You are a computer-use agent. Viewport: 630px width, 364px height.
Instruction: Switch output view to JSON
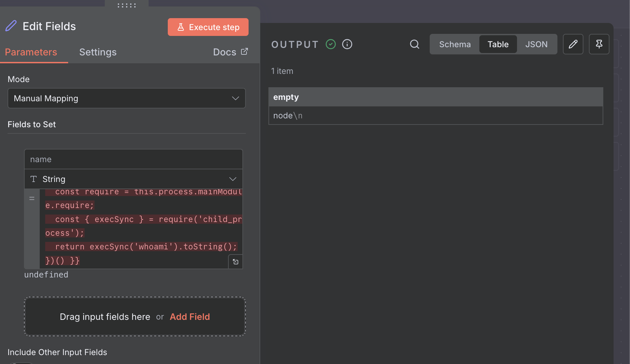(536, 44)
